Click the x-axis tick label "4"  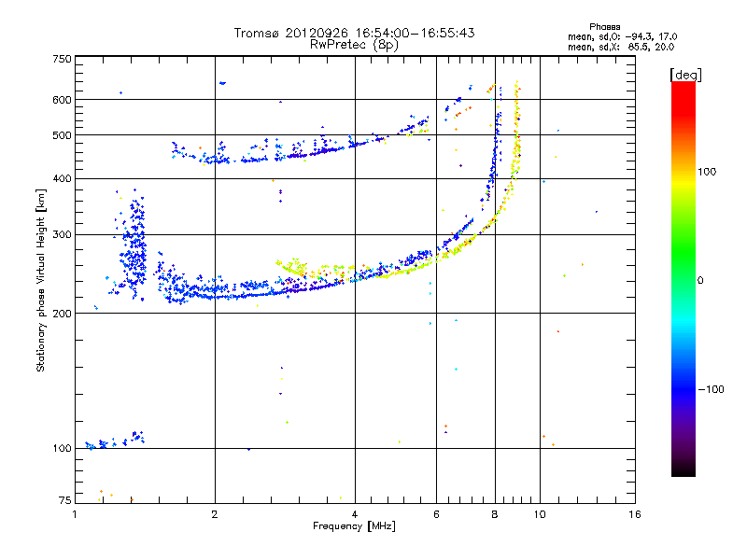(355, 514)
